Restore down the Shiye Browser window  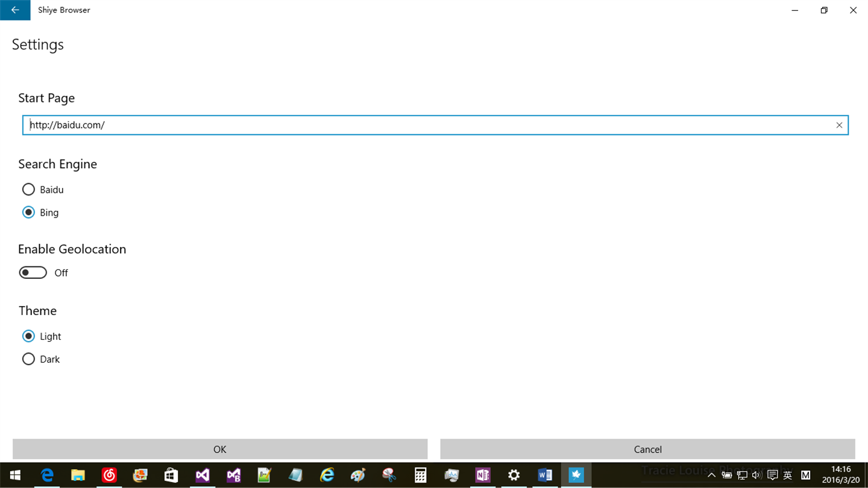pyautogui.click(x=824, y=10)
